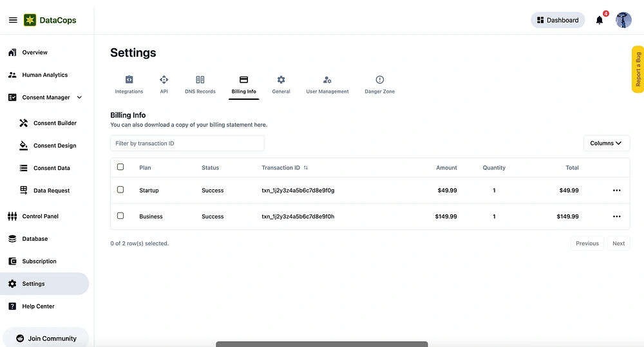Click transaction ID txn_1j2y3z4a5b6c7d8e9f0h
644x347 pixels.
298,216
